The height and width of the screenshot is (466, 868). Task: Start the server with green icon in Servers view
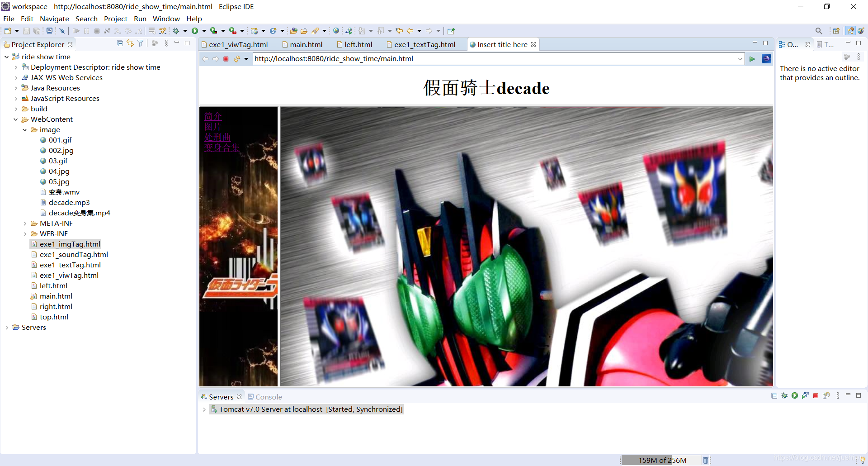coord(795,396)
